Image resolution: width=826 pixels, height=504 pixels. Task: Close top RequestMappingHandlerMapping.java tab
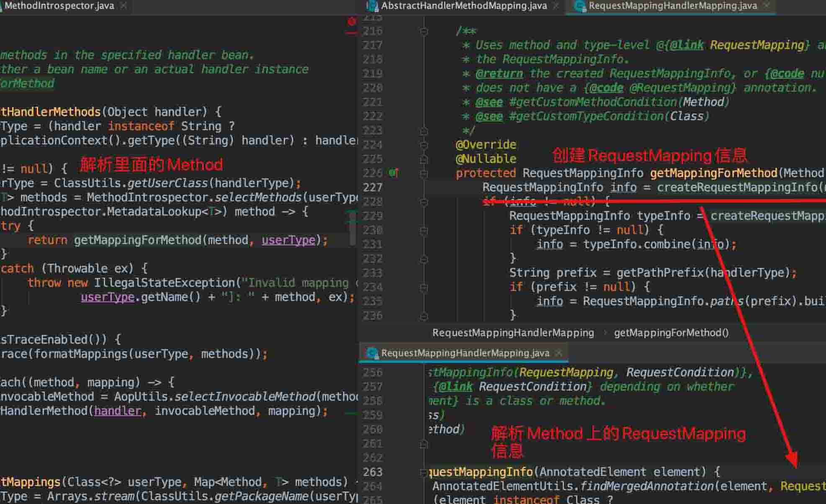767,6
